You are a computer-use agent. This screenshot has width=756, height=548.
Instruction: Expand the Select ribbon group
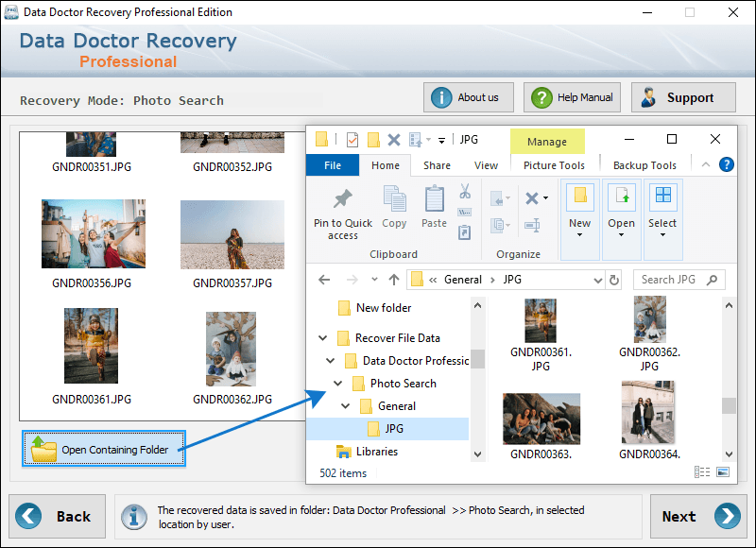tap(663, 219)
